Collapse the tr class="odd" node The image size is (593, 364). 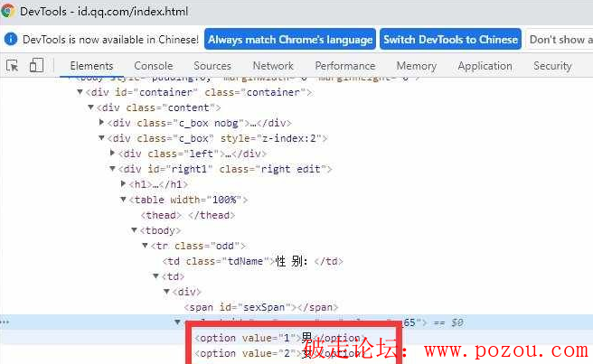(x=145, y=246)
